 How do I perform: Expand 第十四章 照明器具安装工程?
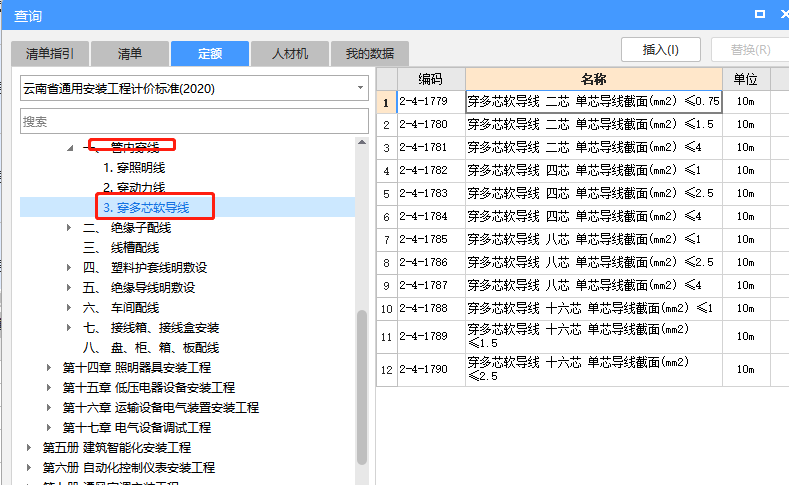(x=49, y=368)
